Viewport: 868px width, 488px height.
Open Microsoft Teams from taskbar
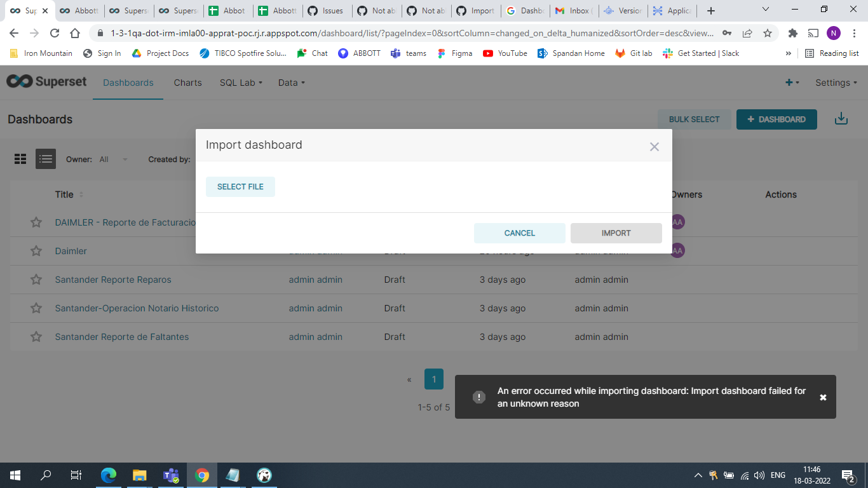tap(171, 475)
